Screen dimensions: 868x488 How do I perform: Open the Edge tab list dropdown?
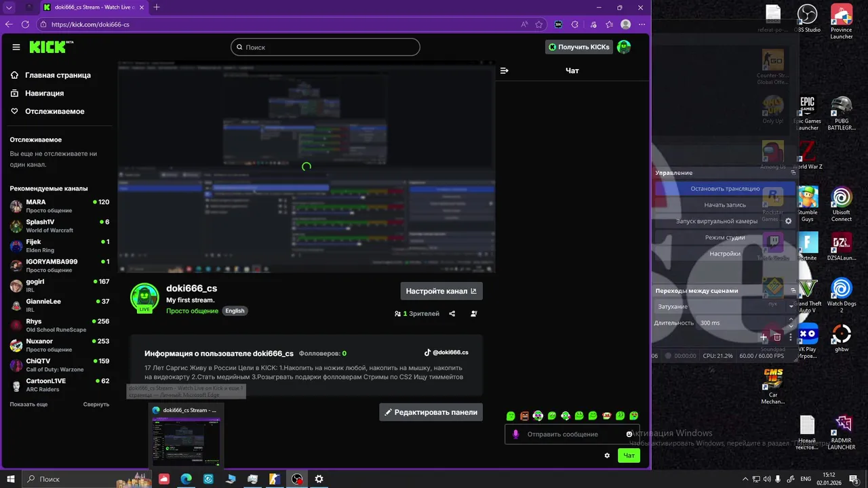click(9, 7)
